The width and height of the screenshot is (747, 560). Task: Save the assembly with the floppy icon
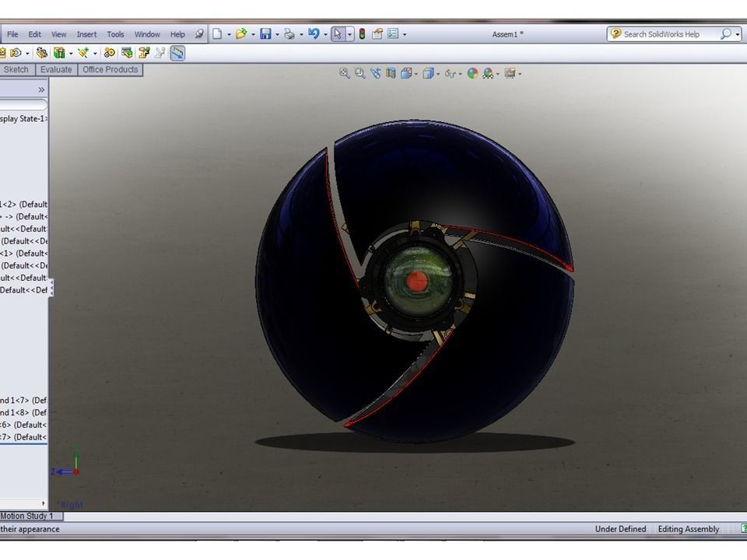click(266, 33)
